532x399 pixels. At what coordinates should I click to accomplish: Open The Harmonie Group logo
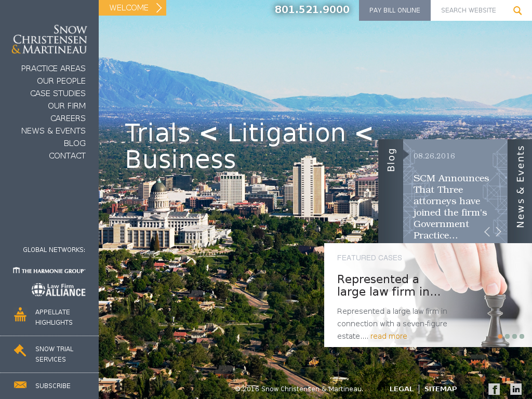[x=49, y=270]
